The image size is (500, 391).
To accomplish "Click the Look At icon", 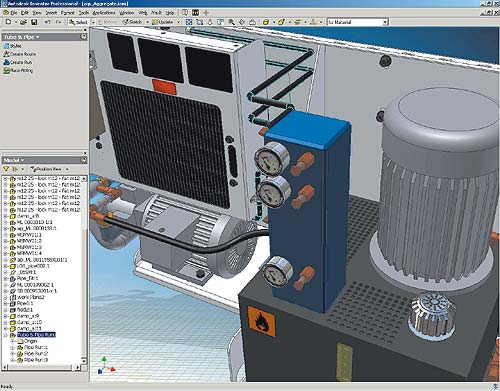I will coord(253,22).
